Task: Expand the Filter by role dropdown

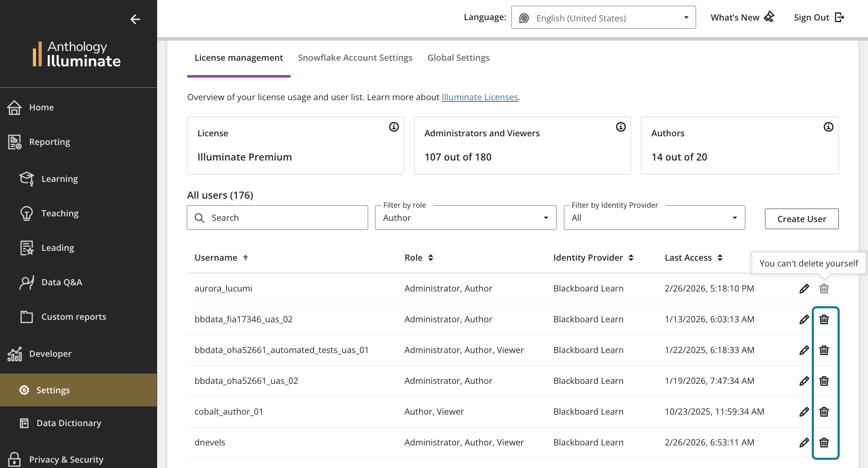Action: (465, 218)
